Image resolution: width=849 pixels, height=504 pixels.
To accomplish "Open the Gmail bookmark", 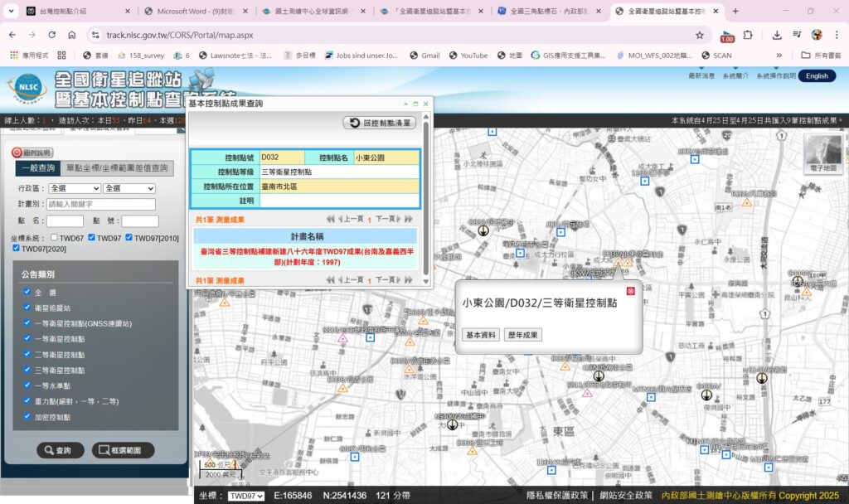I will tap(424, 56).
